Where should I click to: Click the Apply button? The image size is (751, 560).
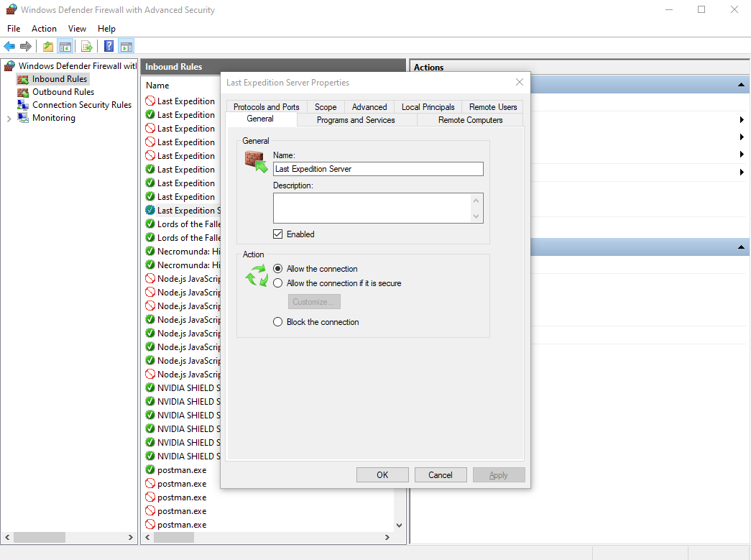coord(499,474)
